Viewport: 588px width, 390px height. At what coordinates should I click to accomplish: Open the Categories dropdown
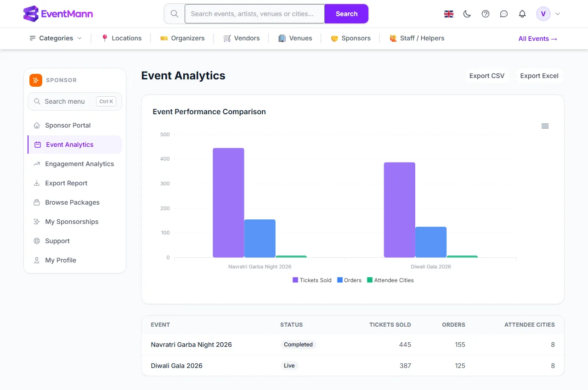click(56, 38)
